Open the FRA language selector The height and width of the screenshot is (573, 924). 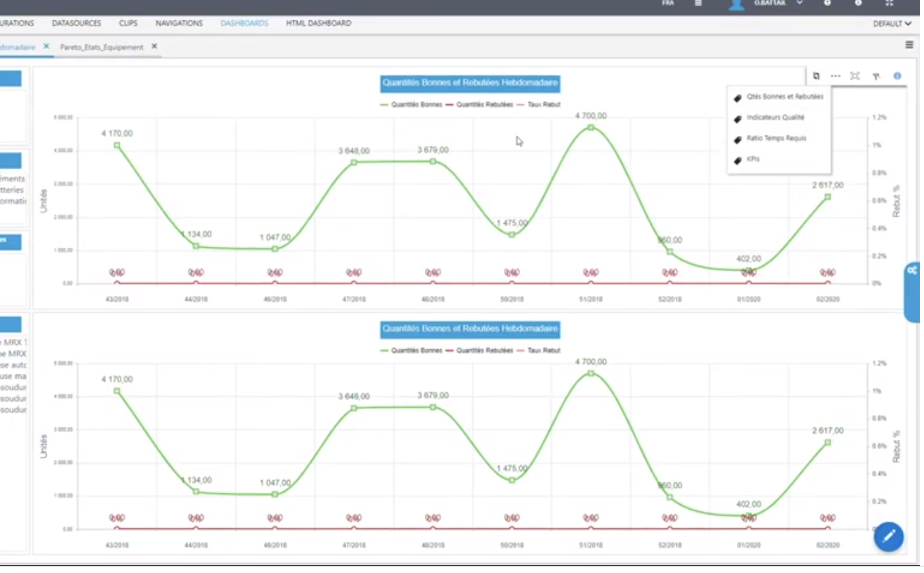pyautogui.click(x=667, y=3)
